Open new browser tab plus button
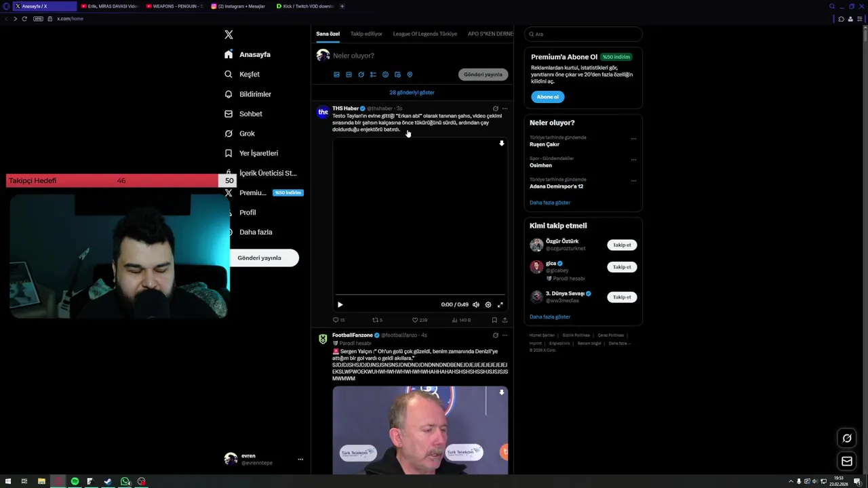Screen dimensions: 868x488 coord(342,6)
